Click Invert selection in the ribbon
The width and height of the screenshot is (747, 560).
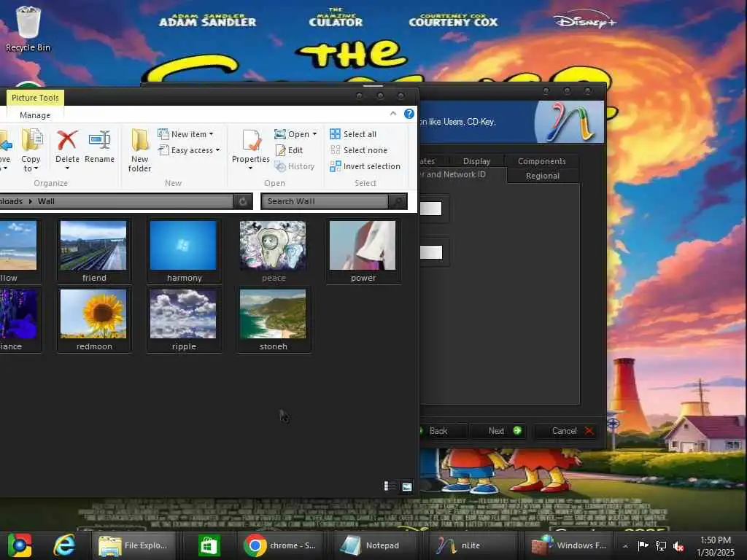point(365,167)
